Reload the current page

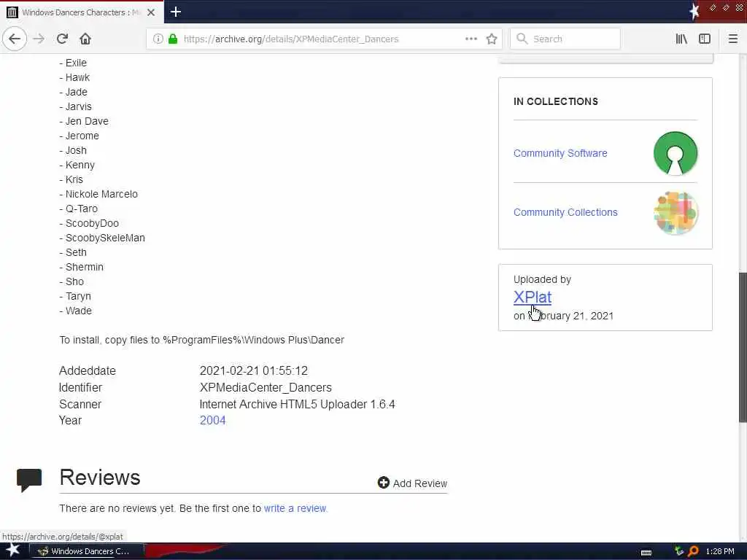click(x=62, y=39)
